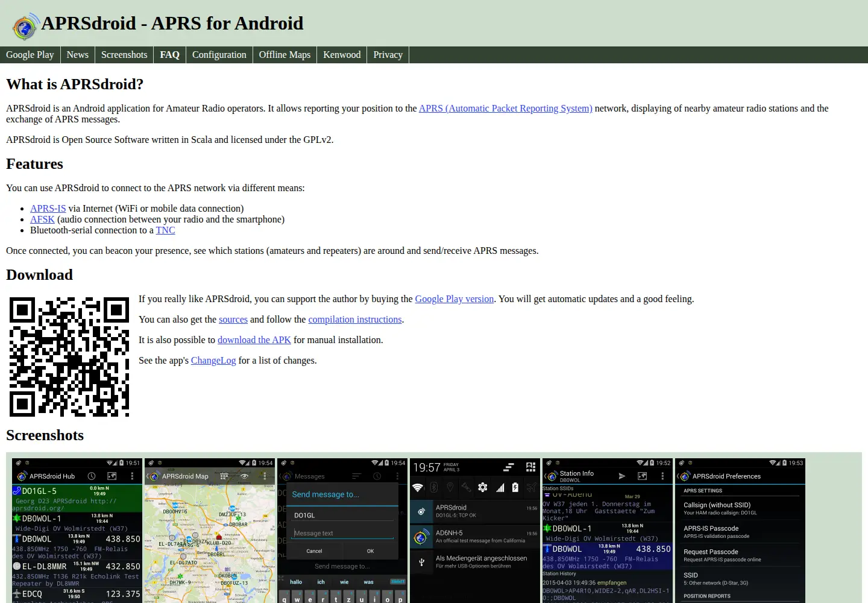Open the APRSdroid Map screenshot thumbnail

click(210, 531)
